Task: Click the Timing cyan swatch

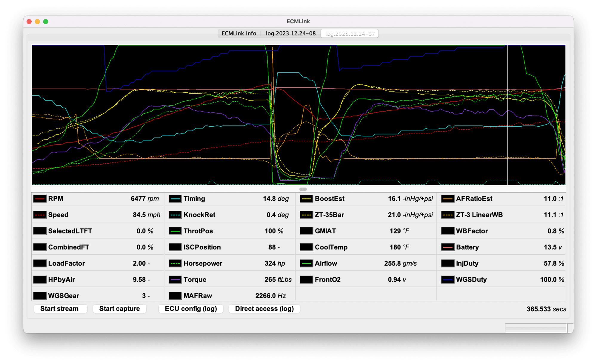Action: click(175, 199)
